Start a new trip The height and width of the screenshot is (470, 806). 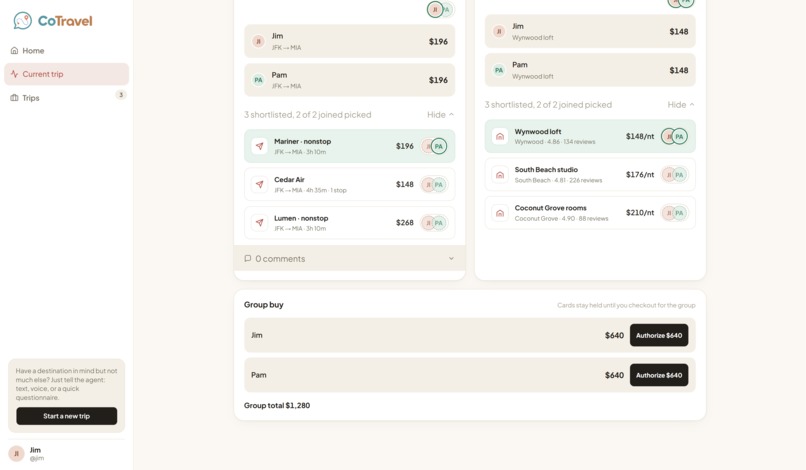66,416
